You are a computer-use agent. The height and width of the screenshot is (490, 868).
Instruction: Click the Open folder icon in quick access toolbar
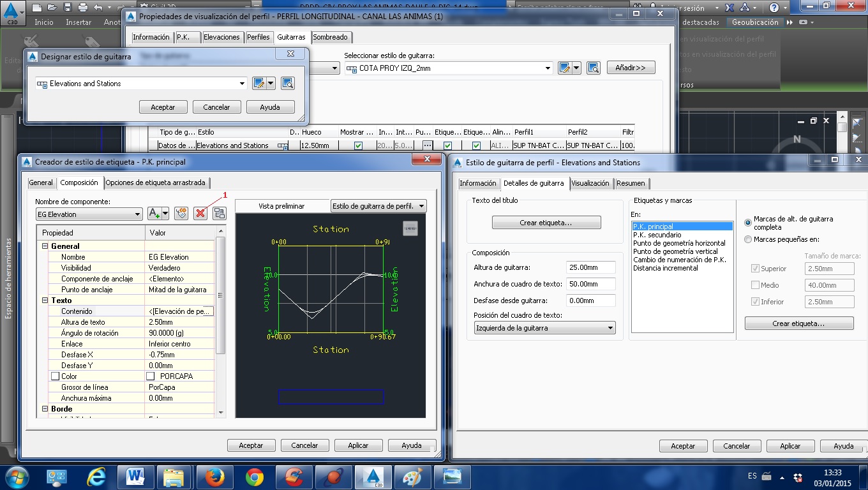(52, 8)
